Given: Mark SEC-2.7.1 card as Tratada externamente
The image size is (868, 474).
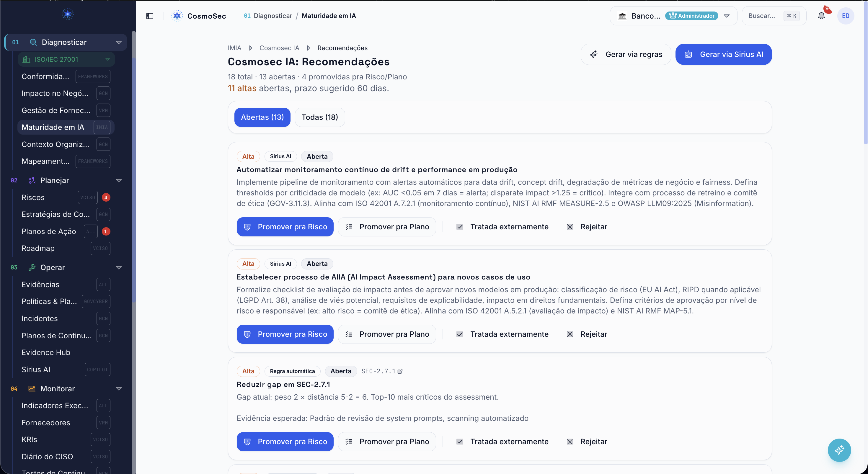Looking at the screenshot, I should click(502, 442).
